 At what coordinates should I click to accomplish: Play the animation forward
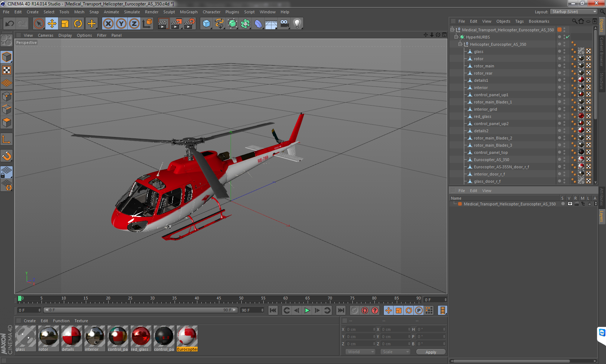pos(307,310)
